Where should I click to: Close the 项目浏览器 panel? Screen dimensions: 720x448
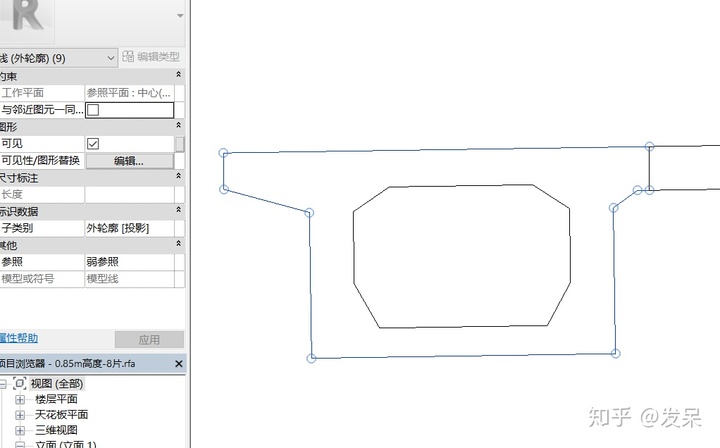pos(179,364)
